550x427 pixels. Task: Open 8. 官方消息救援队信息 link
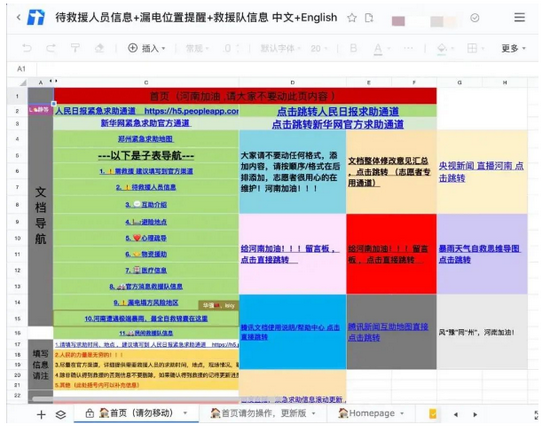(x=146, y=286)
